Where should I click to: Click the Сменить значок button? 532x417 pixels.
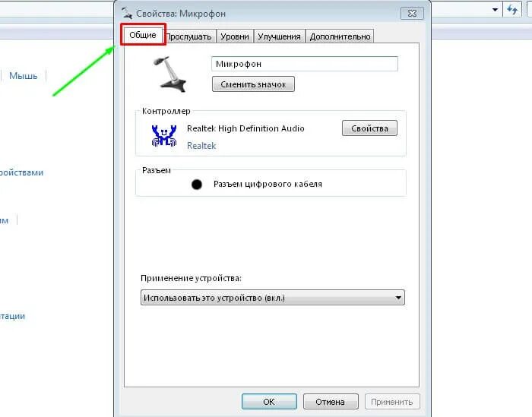point(253,84)
